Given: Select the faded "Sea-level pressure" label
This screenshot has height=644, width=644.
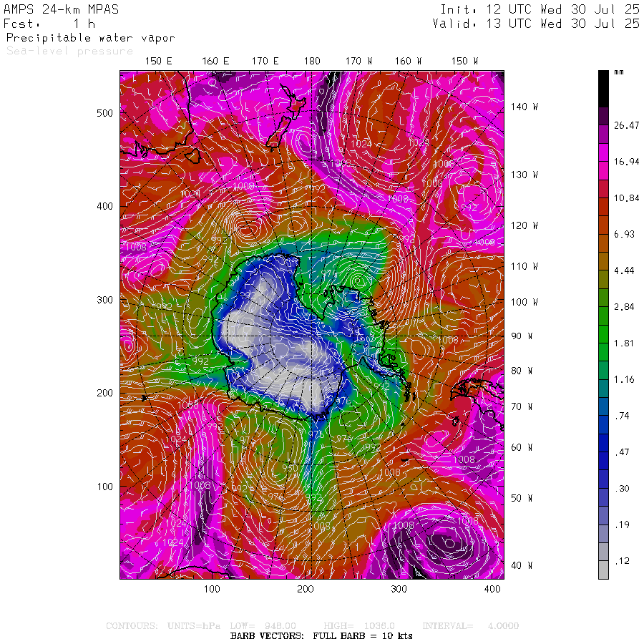Looking at the screenshot, I should click(70, 51).
